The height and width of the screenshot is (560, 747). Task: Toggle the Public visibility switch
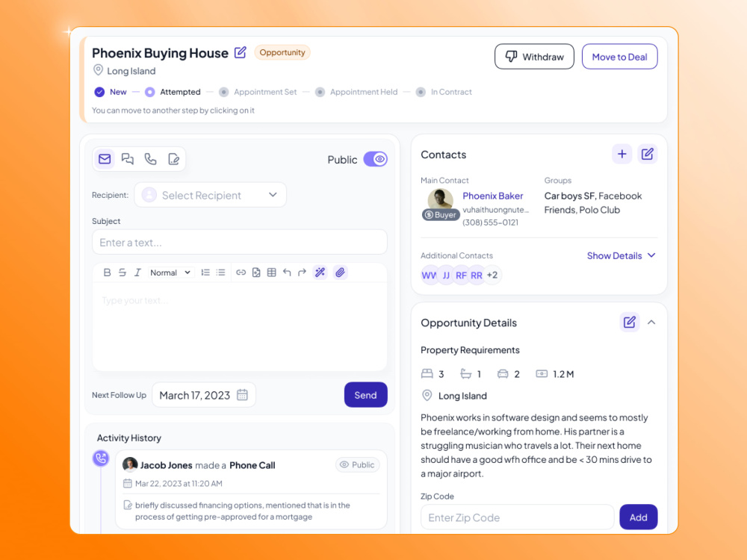coord(376,159)
